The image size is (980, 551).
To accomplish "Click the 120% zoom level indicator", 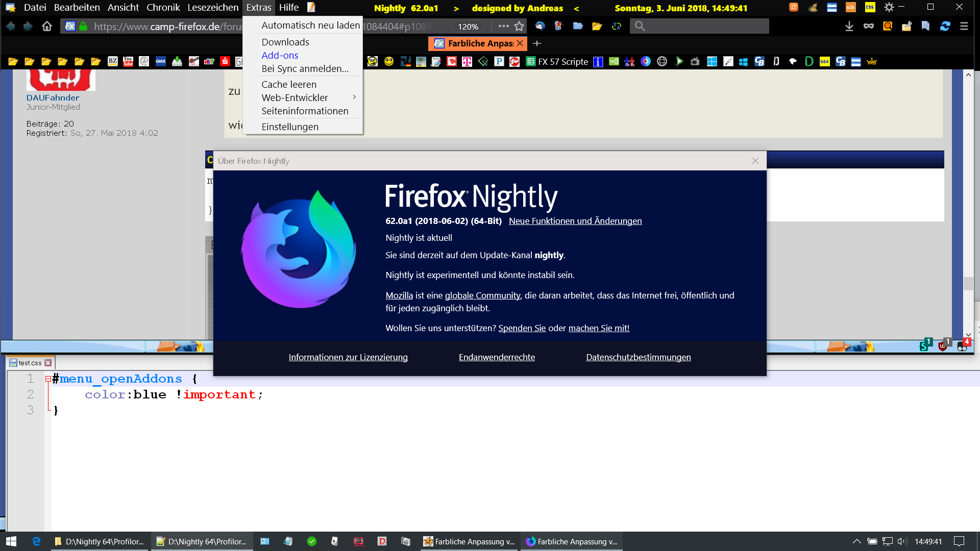I will pyautogui.click(x=468, y=27).
